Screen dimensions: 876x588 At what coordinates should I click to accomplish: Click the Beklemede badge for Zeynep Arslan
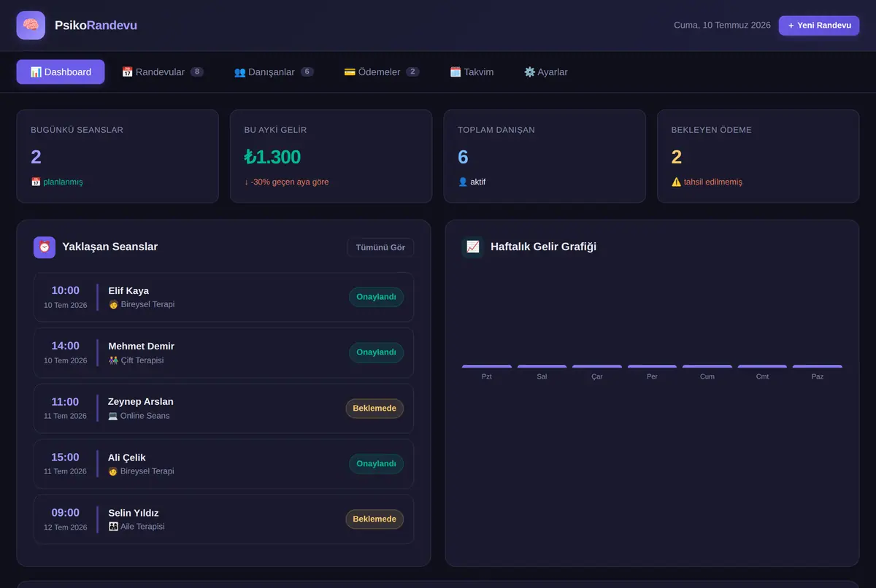(374, 409)
